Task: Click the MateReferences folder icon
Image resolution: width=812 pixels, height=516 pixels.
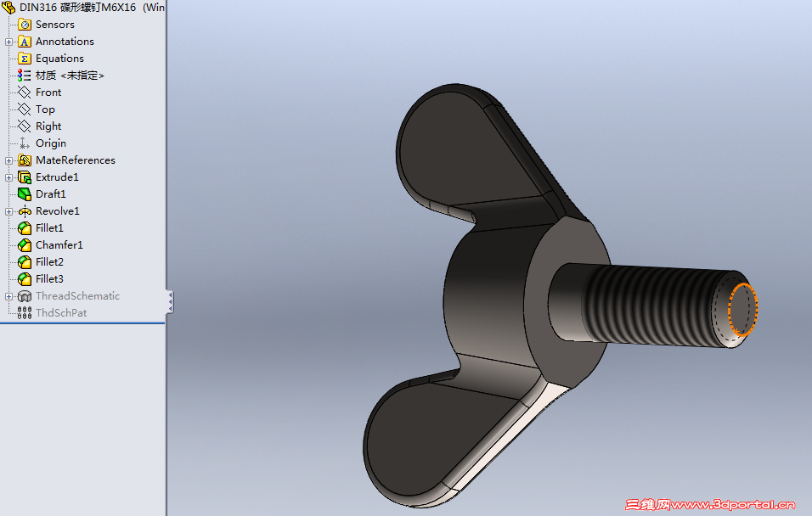Action: [x=25, y=160]
